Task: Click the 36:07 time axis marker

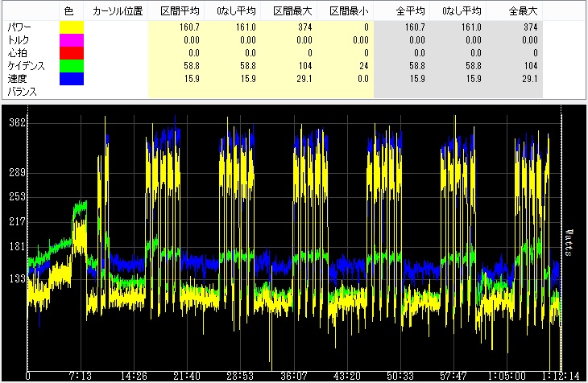Action: (x=294, y=376)
